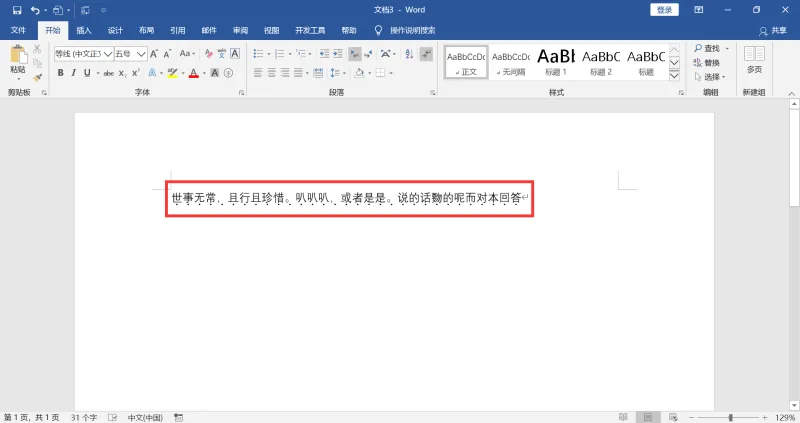
Task: Open line spacing dropdown
Action: pos(338,73)
